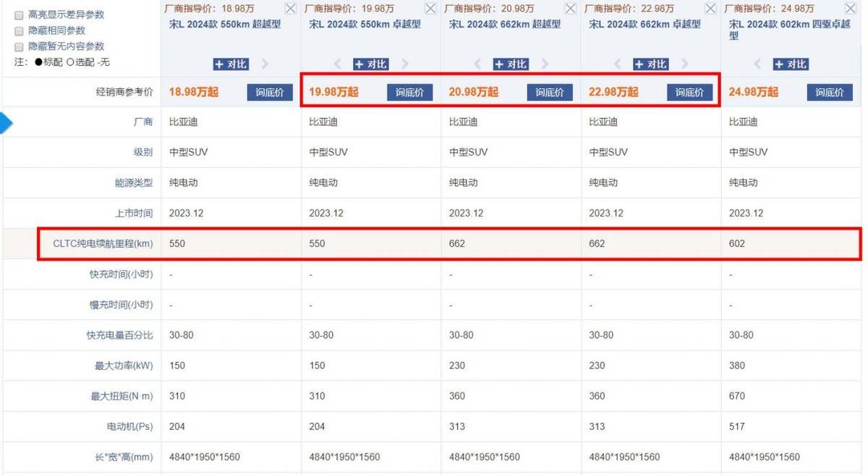Check 隐藏暂无内容参数 option
This screenshot has height=475, width=868.
[x=19, y=47]
